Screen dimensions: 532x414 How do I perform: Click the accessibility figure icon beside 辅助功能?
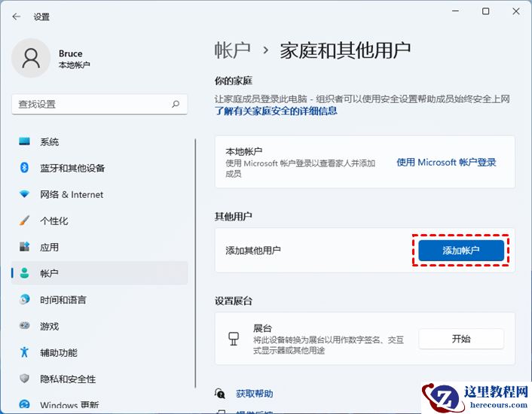click(x=24, y=352)
